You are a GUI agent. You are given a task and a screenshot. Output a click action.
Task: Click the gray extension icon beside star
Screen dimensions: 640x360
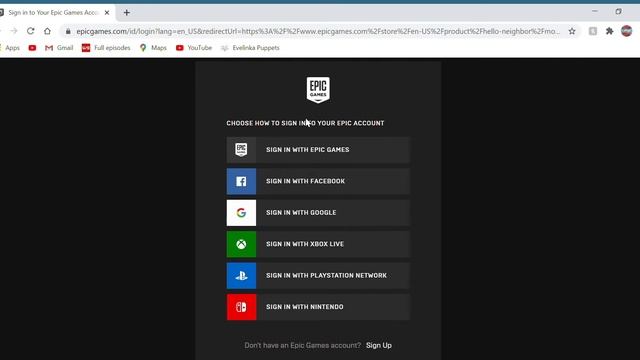point(593,31)
